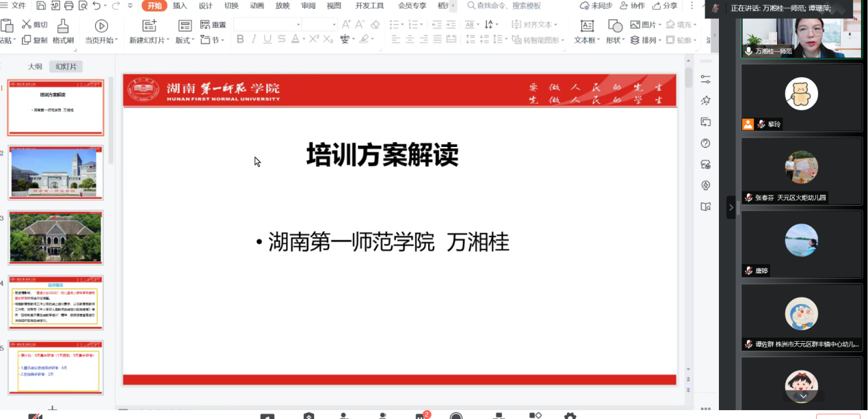Click the Format Painter (格式刷) icon

pos(63,26)
